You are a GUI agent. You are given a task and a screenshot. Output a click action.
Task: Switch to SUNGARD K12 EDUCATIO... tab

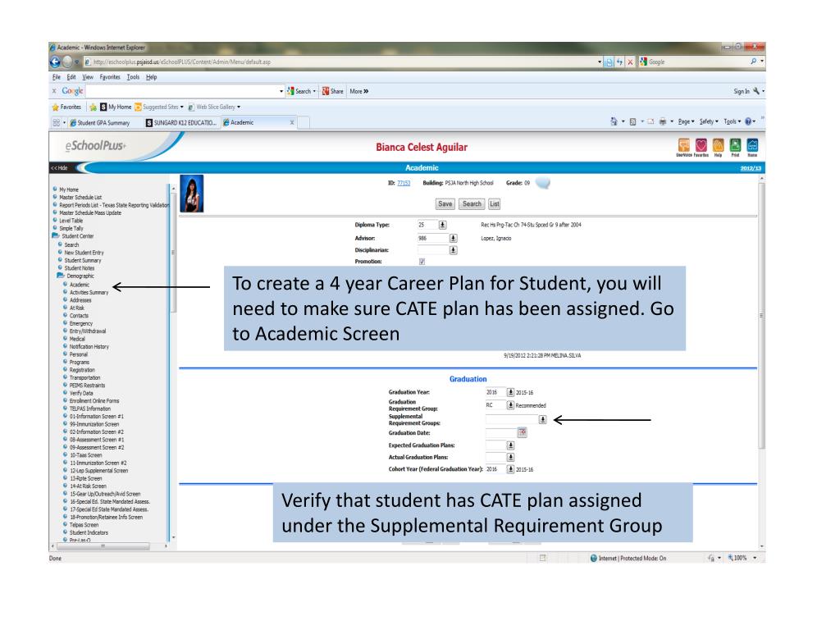click(181, 123)
